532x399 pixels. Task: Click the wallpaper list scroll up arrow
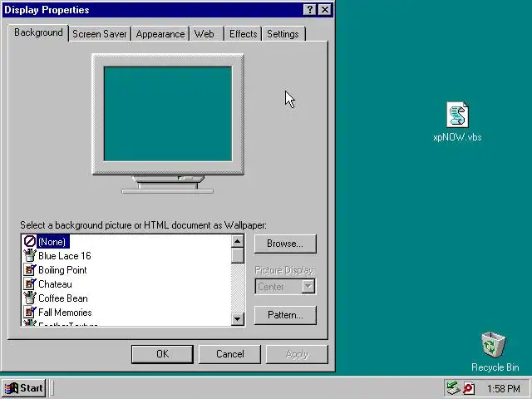238,242
